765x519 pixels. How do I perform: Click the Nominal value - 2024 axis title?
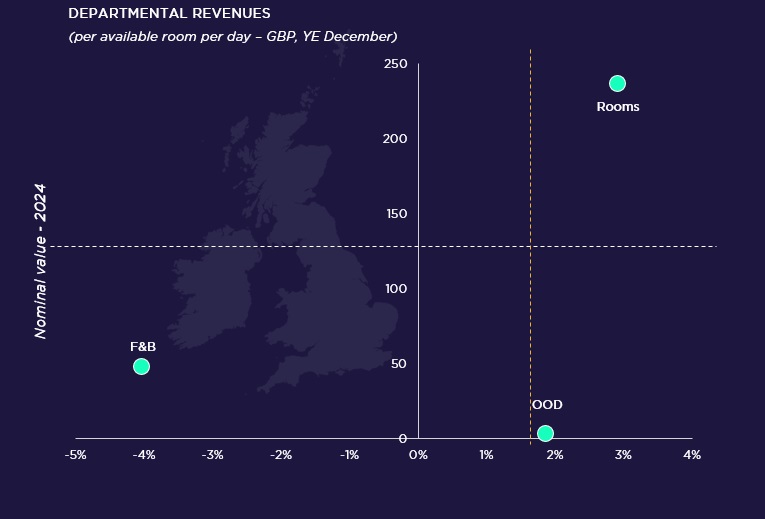tap(41, 260)
